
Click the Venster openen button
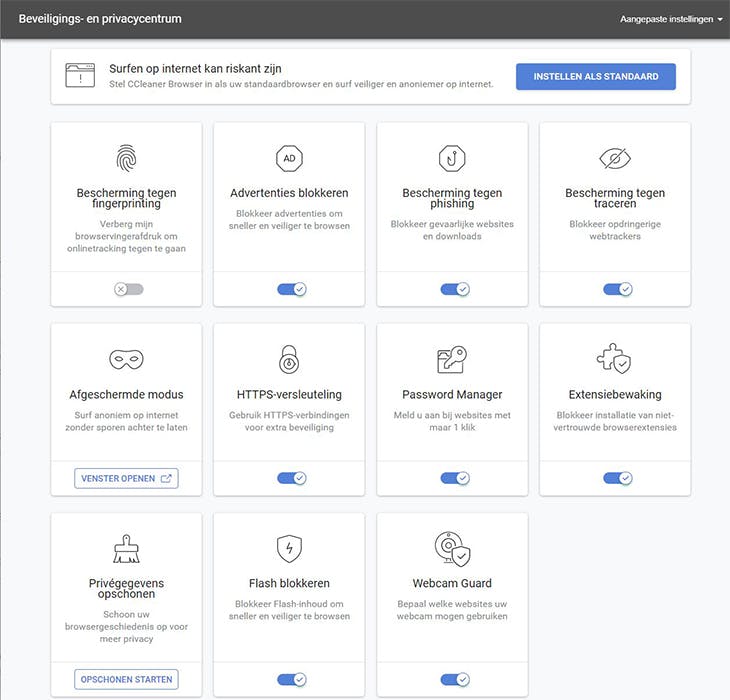[x=126, y=478]
